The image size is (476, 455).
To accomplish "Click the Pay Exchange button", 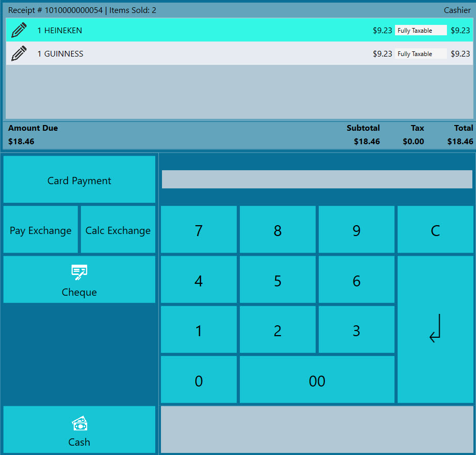I will [x=40, y=230].
